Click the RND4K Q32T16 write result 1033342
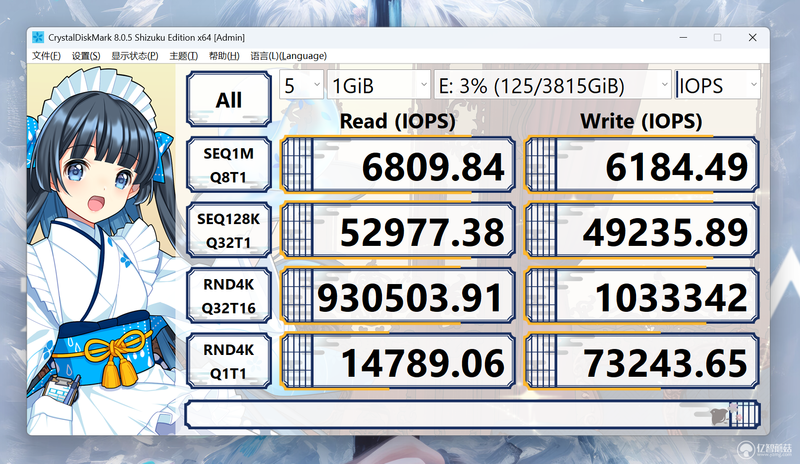The image size is (800, 464). tap(642, 296)
